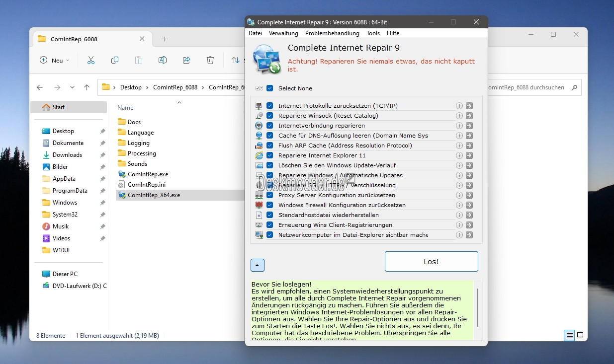614x364 pixels.
Task: Click the Los! button
Action: click(x=431, y=261)
